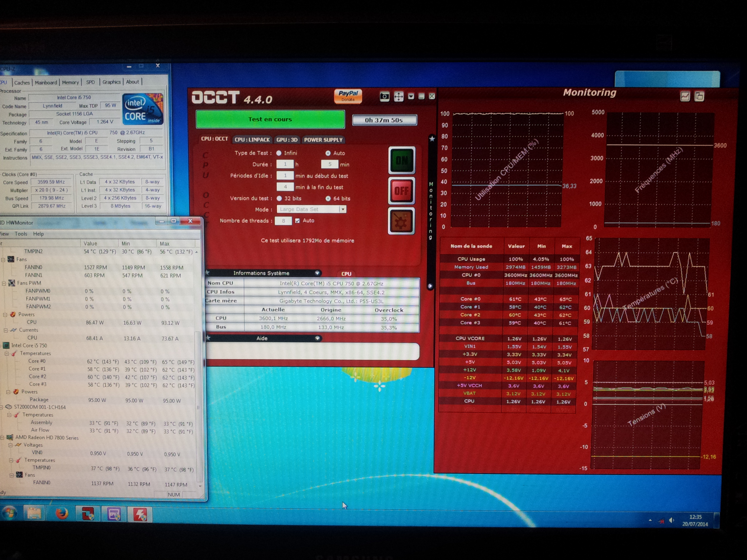Click the PayPal Donate button
This screenshot has width=747, height=560.
pyautogui.click(x=348, y=96)
